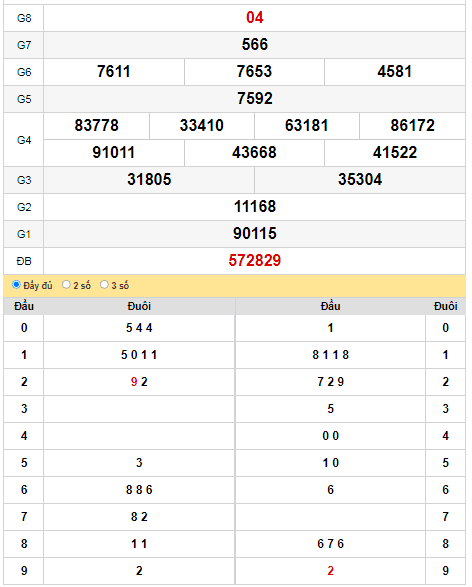Click the ĐB row label
The image size is (472, 587).
click(24, 261)
